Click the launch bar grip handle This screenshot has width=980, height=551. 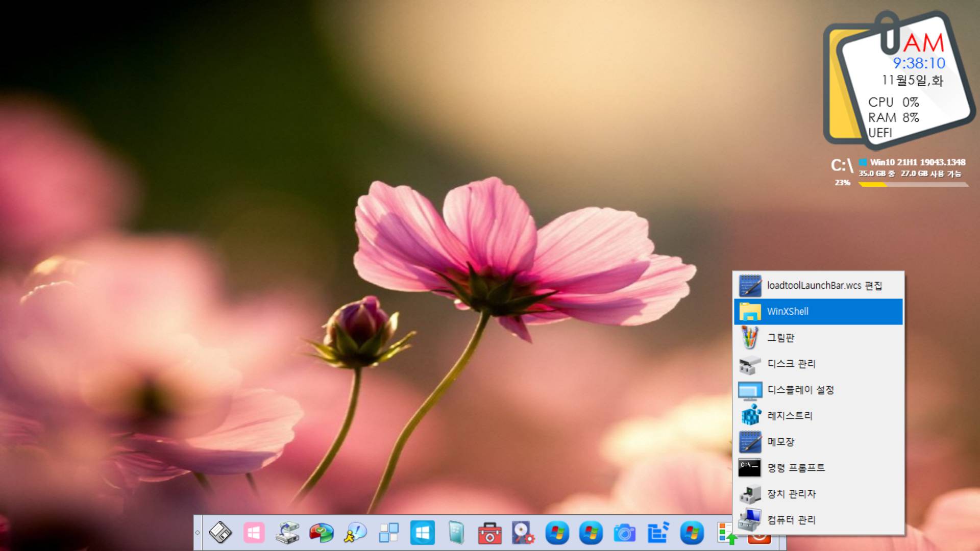click(x=198, y=533)
